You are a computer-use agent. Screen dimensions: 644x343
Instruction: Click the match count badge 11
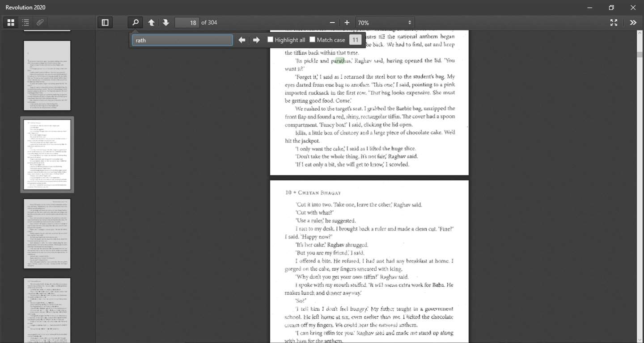355,40
